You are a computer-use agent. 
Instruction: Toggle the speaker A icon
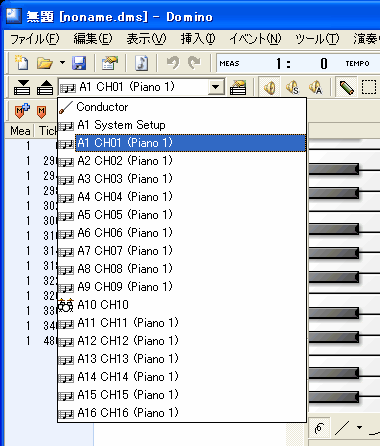(315, 88)
